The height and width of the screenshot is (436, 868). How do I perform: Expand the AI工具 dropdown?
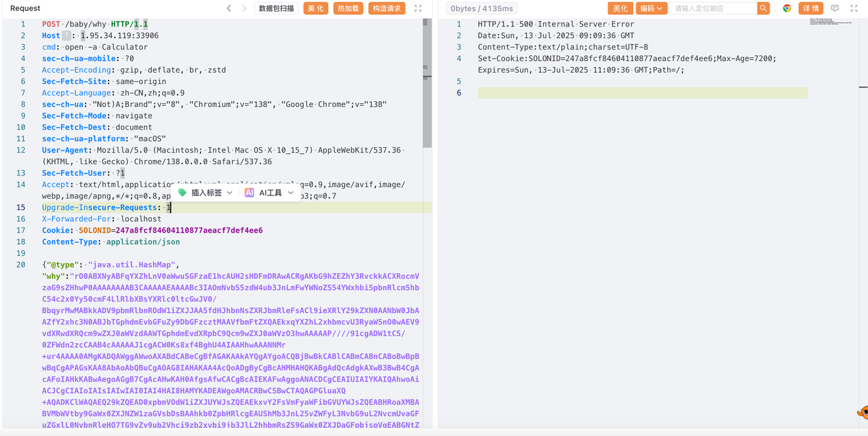(x=290, y=193)
